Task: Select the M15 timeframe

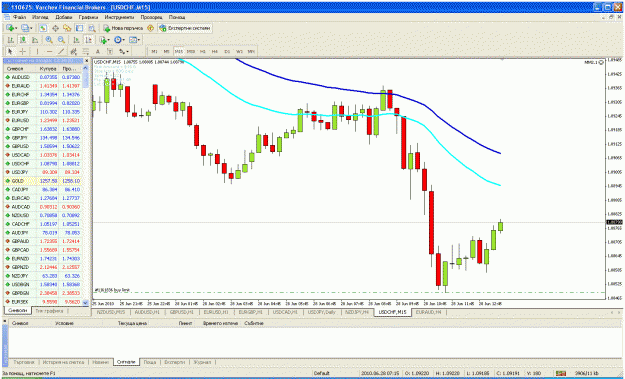Action: tap(179, 51)
